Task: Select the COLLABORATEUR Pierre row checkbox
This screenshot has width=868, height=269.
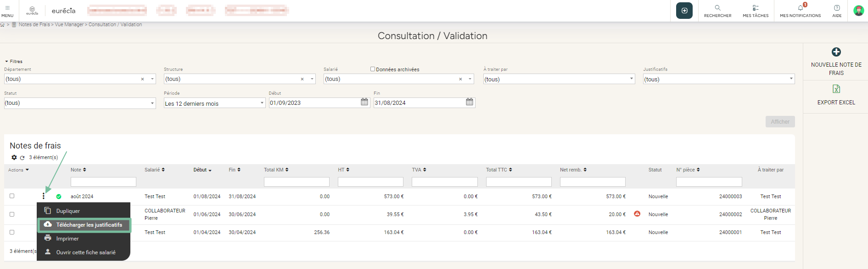Action: 12,214
